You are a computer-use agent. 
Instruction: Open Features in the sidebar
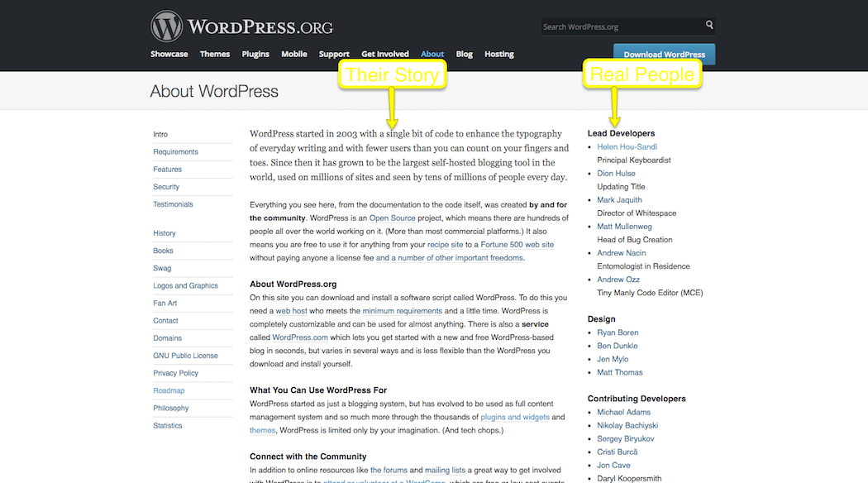167,170
